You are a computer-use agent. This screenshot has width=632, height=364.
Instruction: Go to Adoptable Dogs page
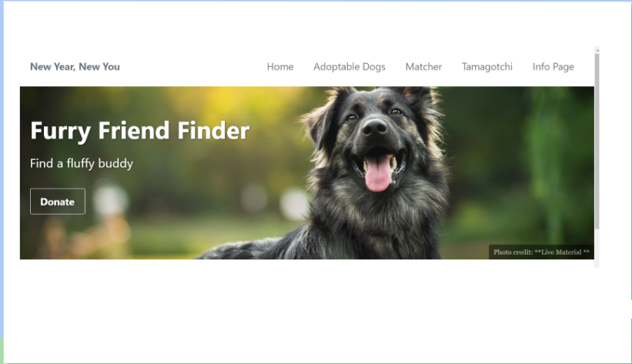coord(349,67)
